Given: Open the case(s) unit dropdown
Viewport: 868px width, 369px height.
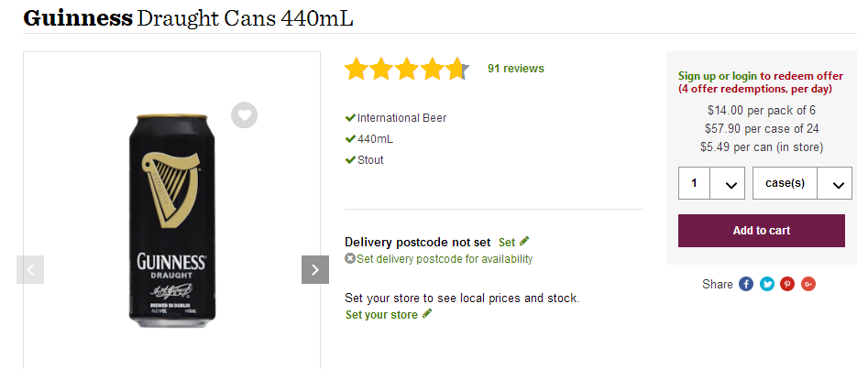Looking at the screenshot, I should click(802, 183).
